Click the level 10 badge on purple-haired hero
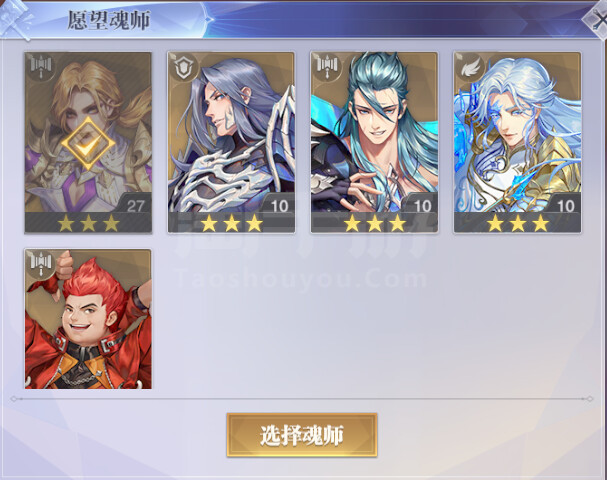 click(x=279, y=206)
